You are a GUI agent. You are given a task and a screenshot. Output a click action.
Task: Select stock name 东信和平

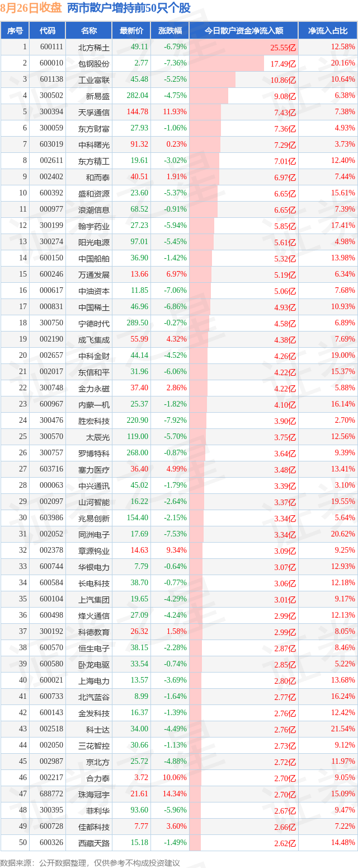pos(94,372)
